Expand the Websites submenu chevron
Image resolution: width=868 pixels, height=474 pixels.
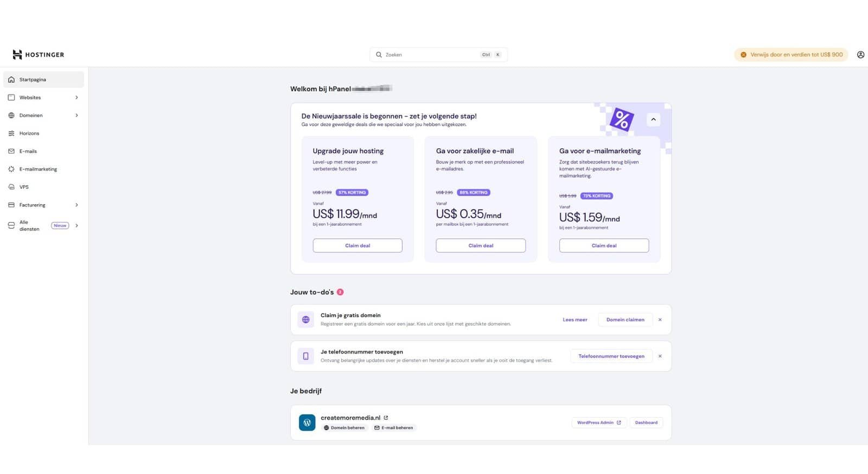[x=76, y=98]
